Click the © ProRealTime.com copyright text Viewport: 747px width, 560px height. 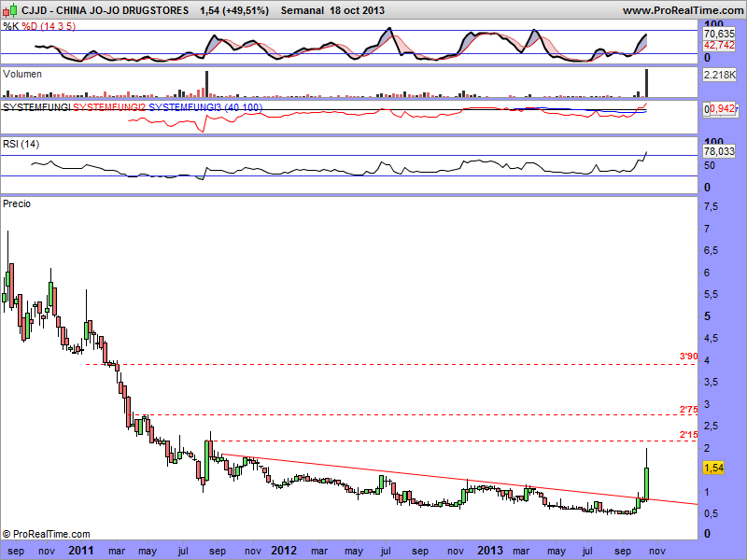[46, 534]
